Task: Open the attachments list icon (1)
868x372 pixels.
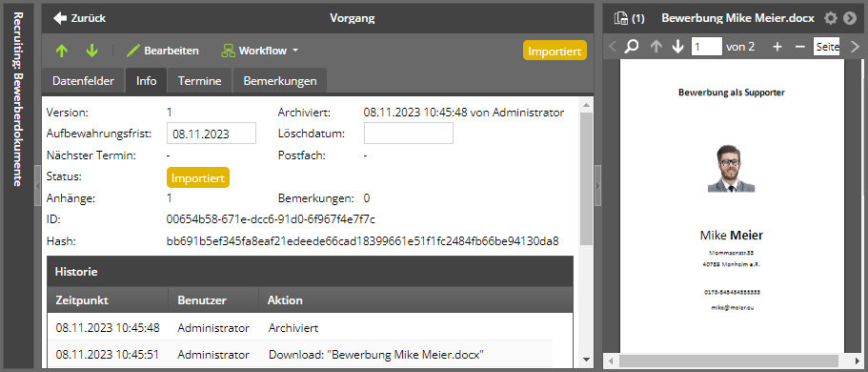Action: point(629,18)
